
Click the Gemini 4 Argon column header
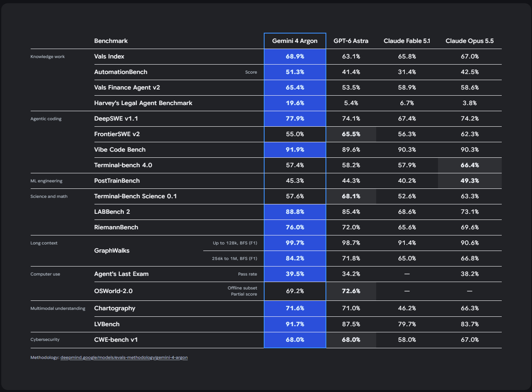[295, 41]
